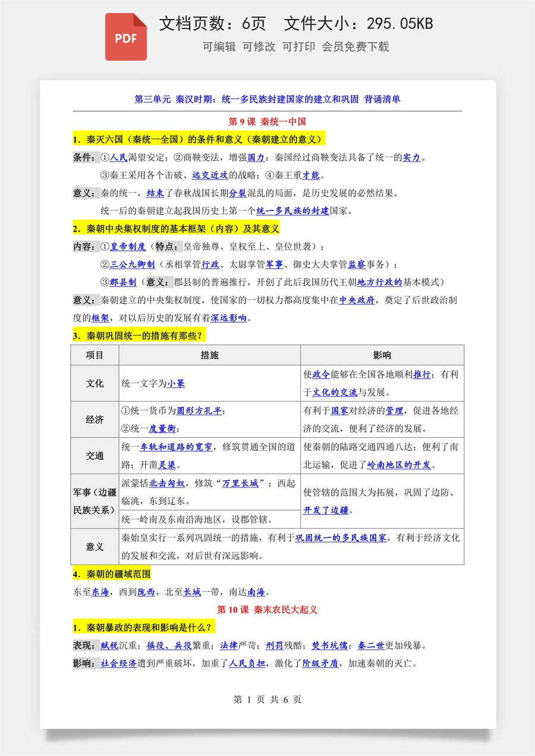Click the '第三单元 秦汉时期' document title

point(267,99)
